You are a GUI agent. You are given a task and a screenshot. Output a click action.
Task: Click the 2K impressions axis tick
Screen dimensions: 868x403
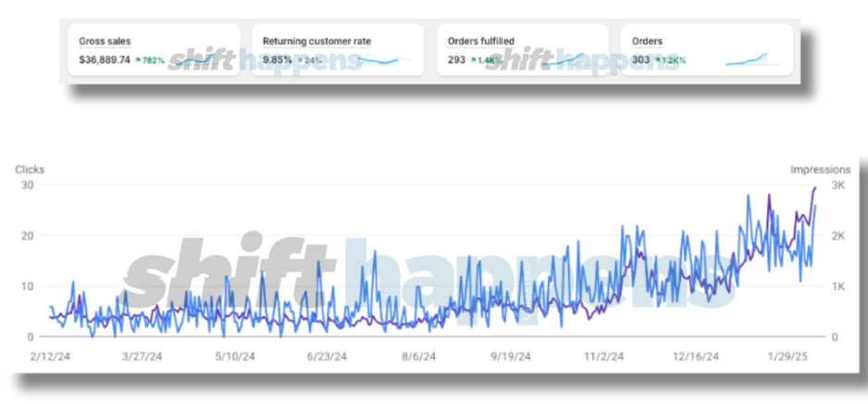pyautogui.click(x=837, y=236)
